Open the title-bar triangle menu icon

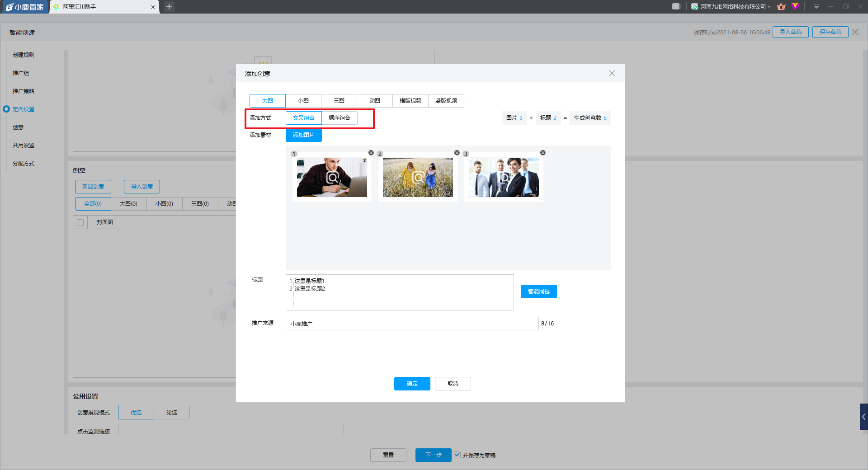click(816, 7)
